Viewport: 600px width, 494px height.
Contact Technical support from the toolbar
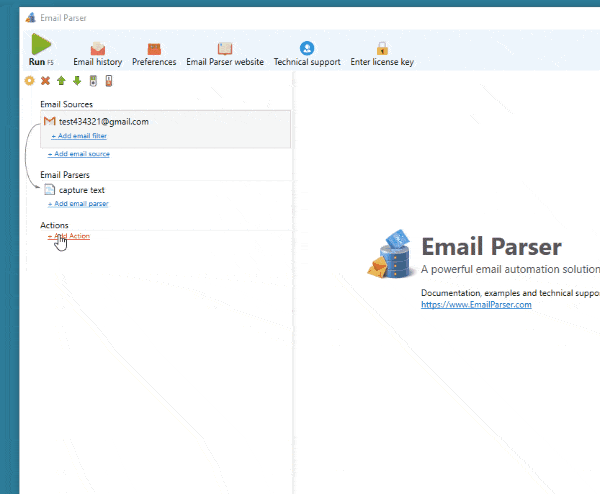307,54
